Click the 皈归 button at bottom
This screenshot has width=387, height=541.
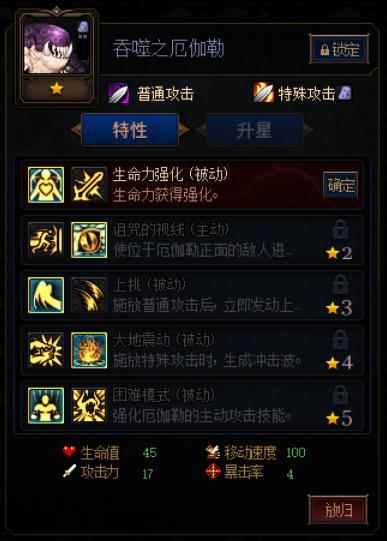click(338, 510)
